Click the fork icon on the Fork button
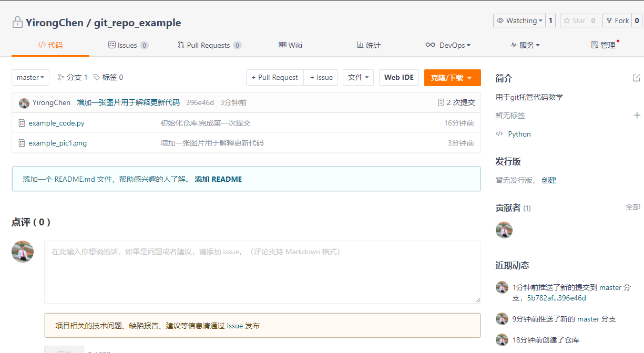644x353 pixels. (610, 20)
